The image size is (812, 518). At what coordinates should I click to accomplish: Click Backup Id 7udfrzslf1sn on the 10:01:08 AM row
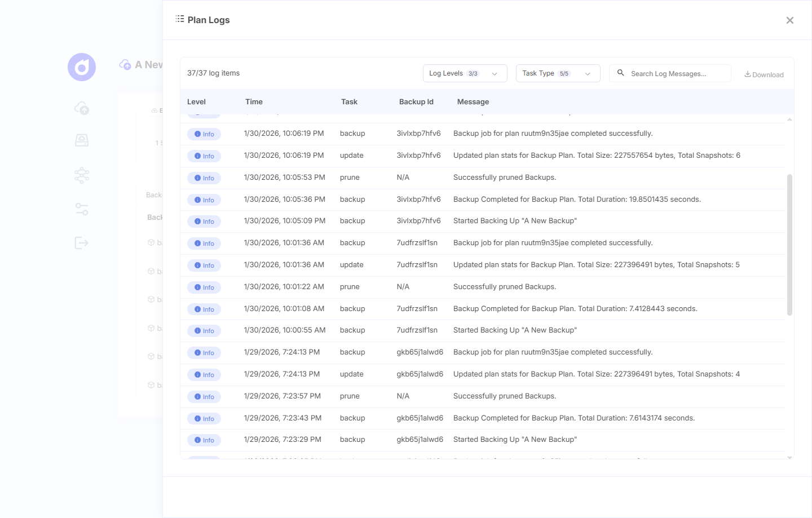(x=417, y=309)
